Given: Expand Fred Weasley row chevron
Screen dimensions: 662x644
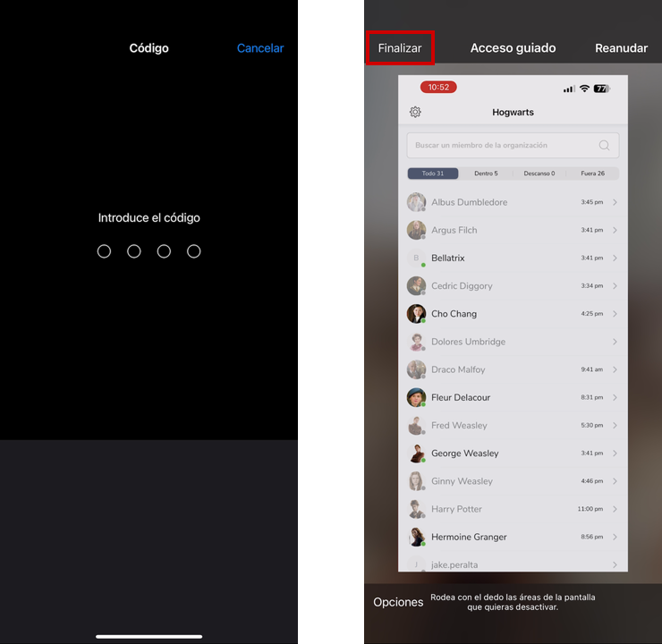Looking at the screenshot, I should pyautogui.click(x=615, y=425).
